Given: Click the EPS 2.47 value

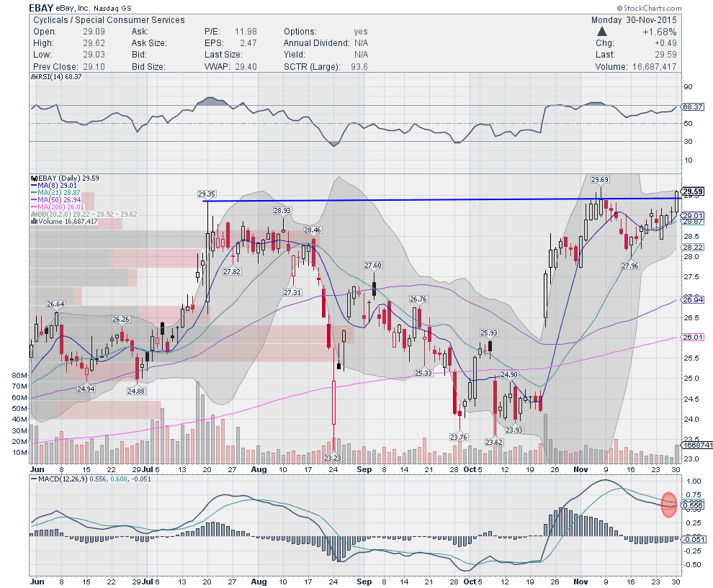Looking at the screenshot, I should (x=248, y=43).
